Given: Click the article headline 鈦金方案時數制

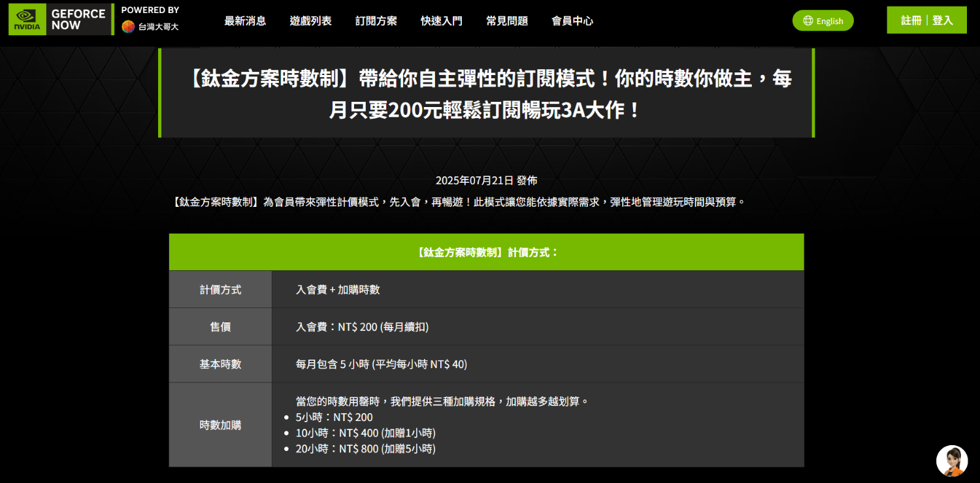Looking at the screenshot, I should tap(487, 93).
